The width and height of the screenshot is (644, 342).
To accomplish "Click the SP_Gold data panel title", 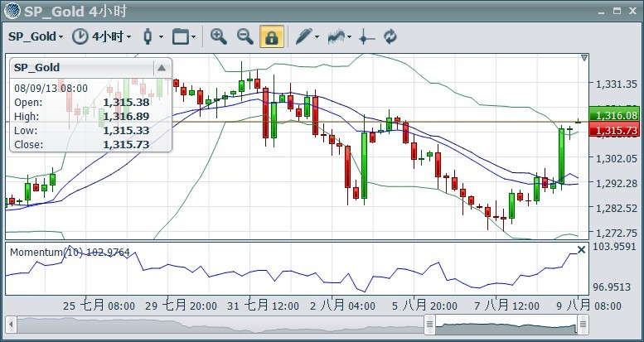I will click(x=37, y=67).
